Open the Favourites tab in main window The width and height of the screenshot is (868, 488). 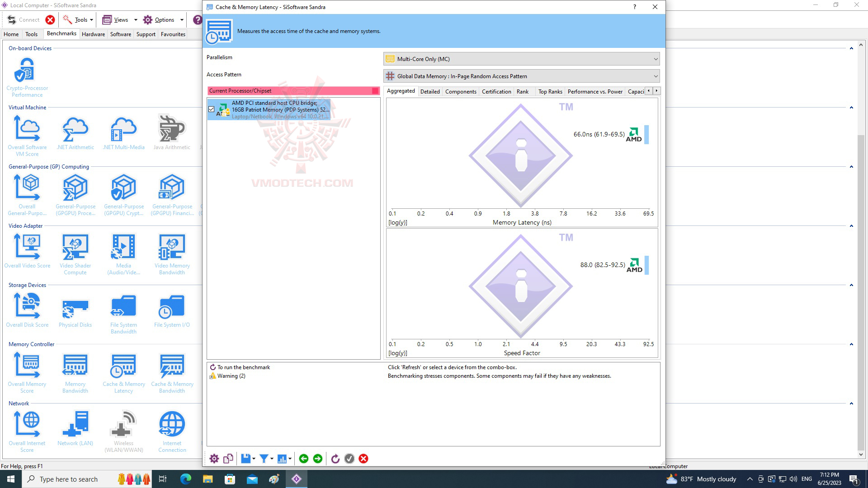(x=173, y=34)
